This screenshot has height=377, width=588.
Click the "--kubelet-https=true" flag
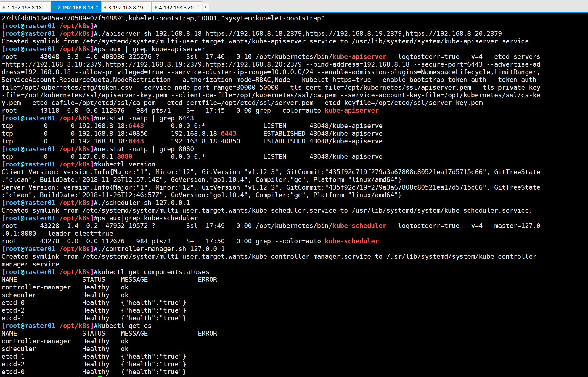click(332, 80)
